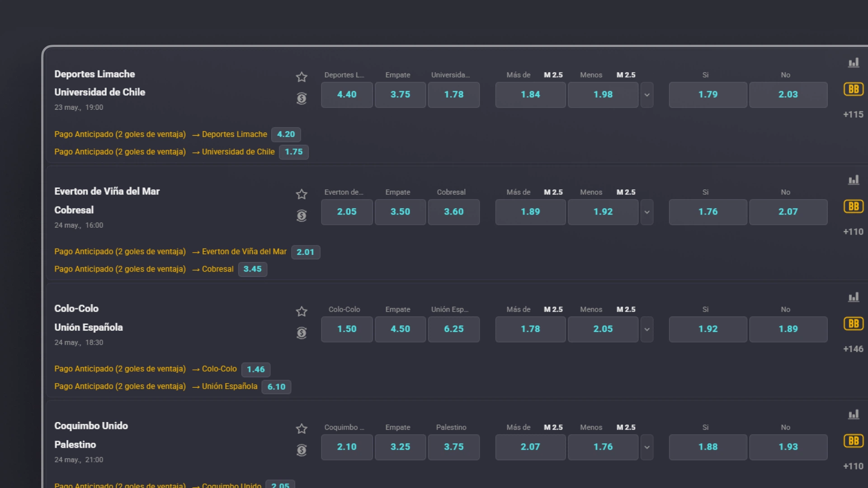Open statistics chart for Colo-Colo match

[854, 297]
